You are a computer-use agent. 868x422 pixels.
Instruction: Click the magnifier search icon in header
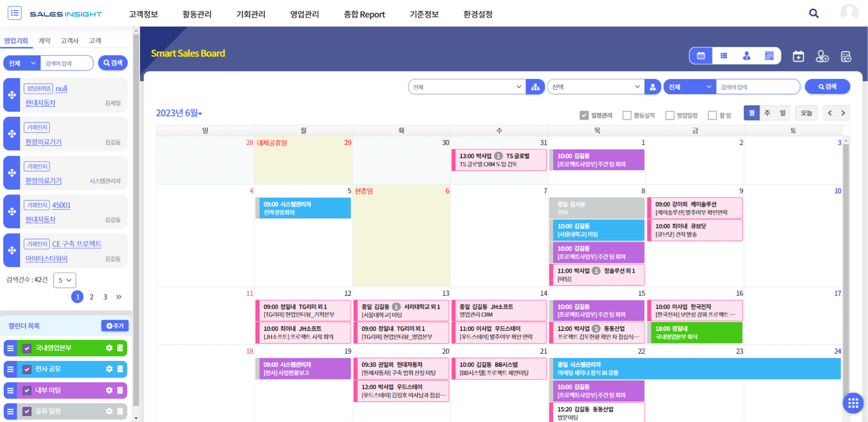coord(813,13)
